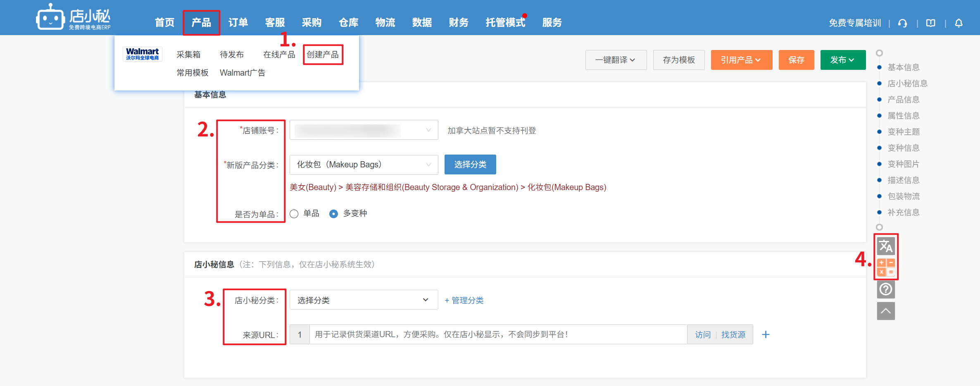This screenshot has height=386, width=980.
Task: Click the 来源URL input field
Action: tap(498, 335)
